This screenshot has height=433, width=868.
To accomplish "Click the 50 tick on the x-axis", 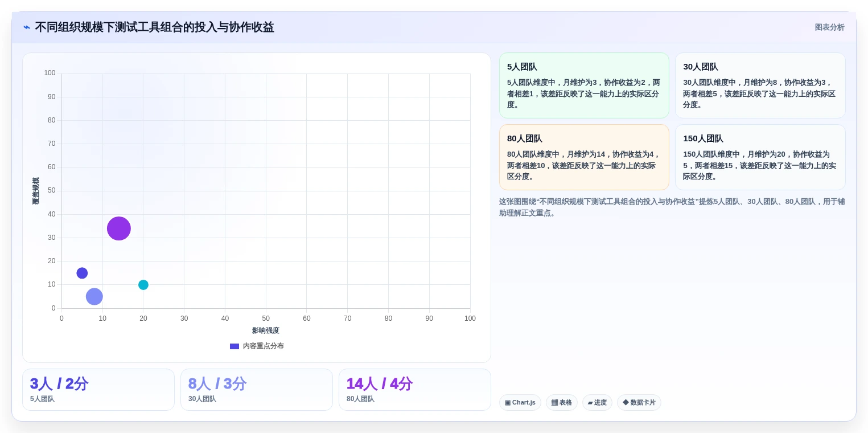I will coord(266,318).
